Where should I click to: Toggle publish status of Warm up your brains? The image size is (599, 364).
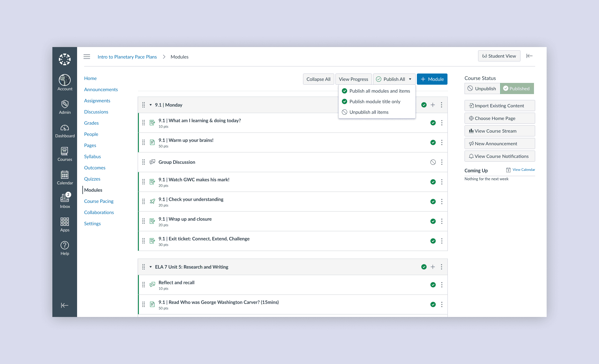[433, 143]
